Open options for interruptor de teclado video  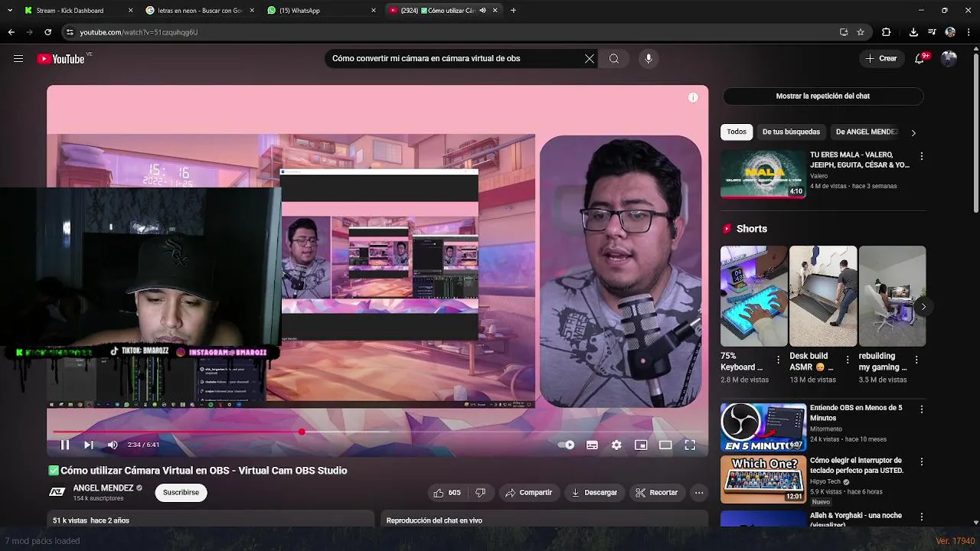[922, 462]
